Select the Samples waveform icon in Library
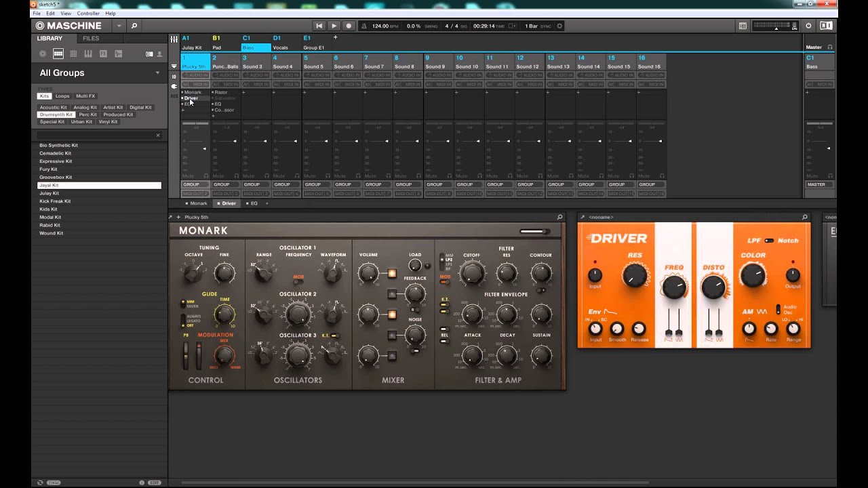Screen dimensions: 868x488 click(x=118, y=54)
